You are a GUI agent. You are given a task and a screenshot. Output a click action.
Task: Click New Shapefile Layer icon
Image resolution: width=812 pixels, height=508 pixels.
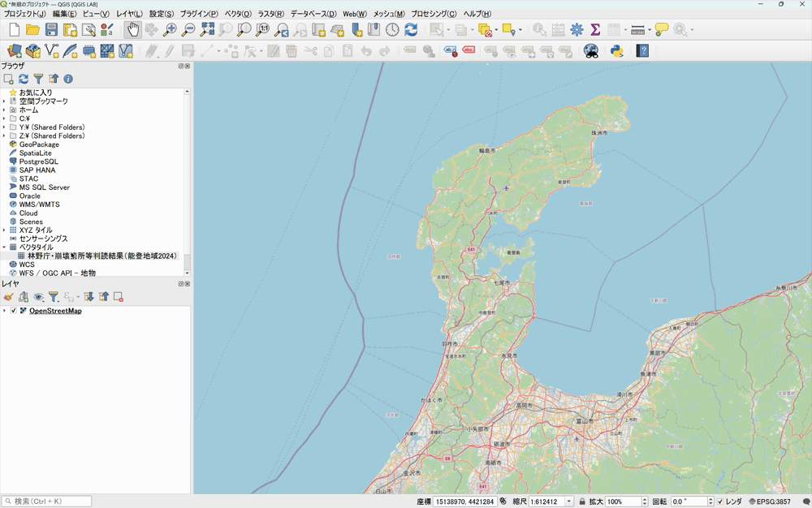pyautogui.click(x=52, y=50)
